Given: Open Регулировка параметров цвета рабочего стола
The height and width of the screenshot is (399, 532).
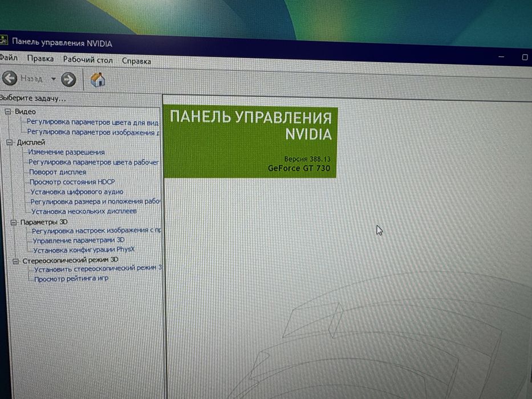Looking at the screenshot, I should tap(94, 162).
